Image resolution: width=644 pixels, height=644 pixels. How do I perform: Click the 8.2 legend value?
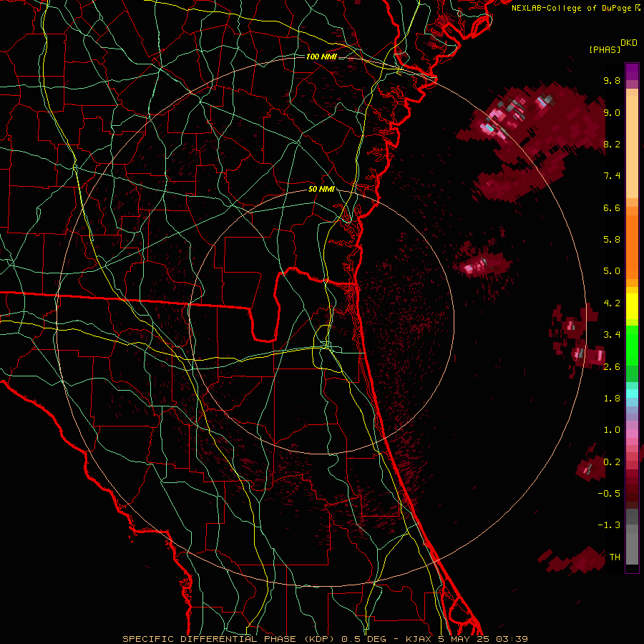612,144
